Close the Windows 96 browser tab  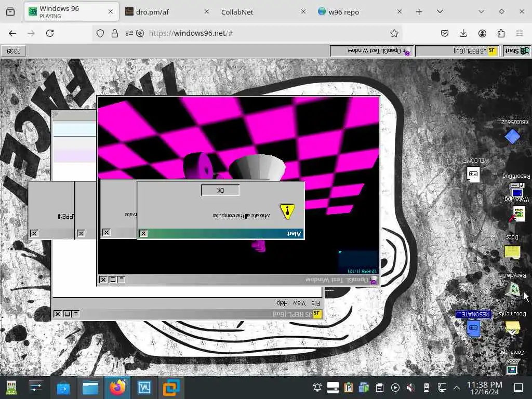pyautogui.click(x=111, y=11)
